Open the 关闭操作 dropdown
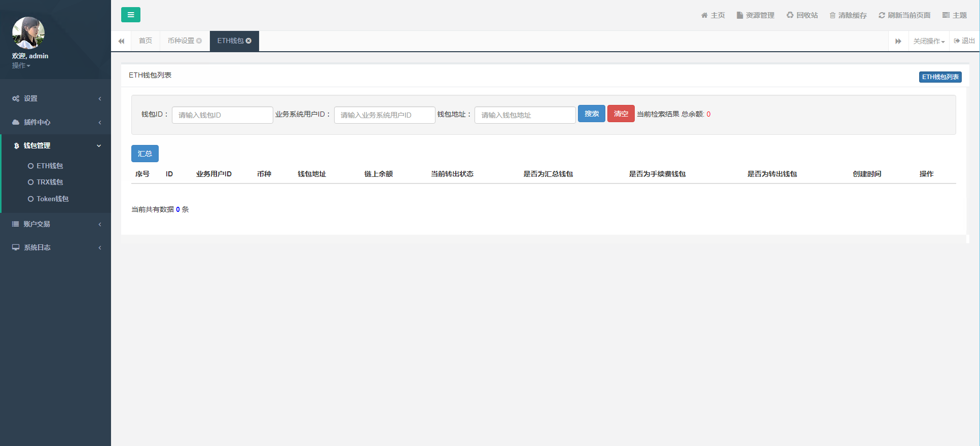Viewport: 980px width, 446px height. (x=929, y=41)
